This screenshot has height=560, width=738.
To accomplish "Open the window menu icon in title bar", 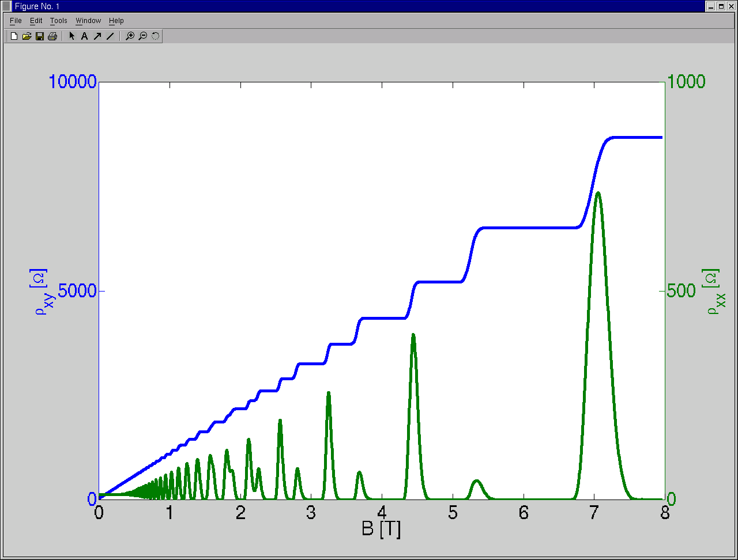I will (6, 6).
